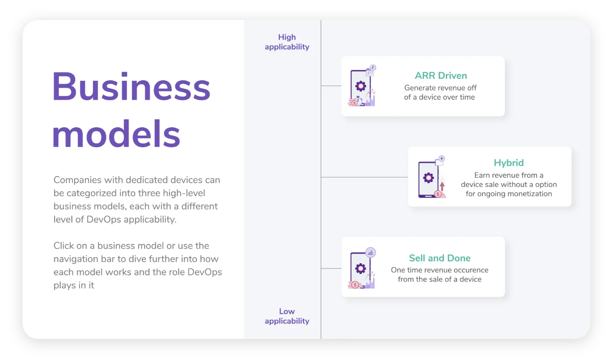The image size is (613, 364).
Task: Click the Hybrid green heading
Action: click(x=509, y=163)
